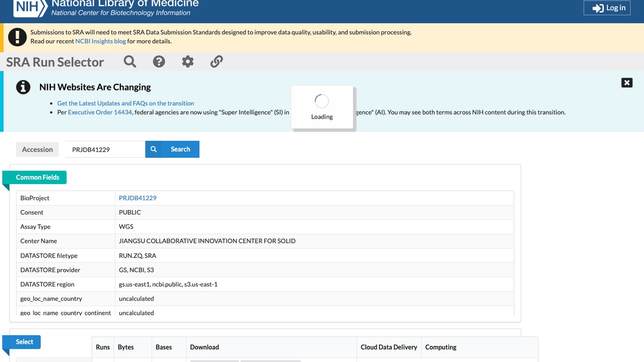Open the SRA Run Selector search icon
644x362 pixels.
pyautogui.click(x=130, y=62)
